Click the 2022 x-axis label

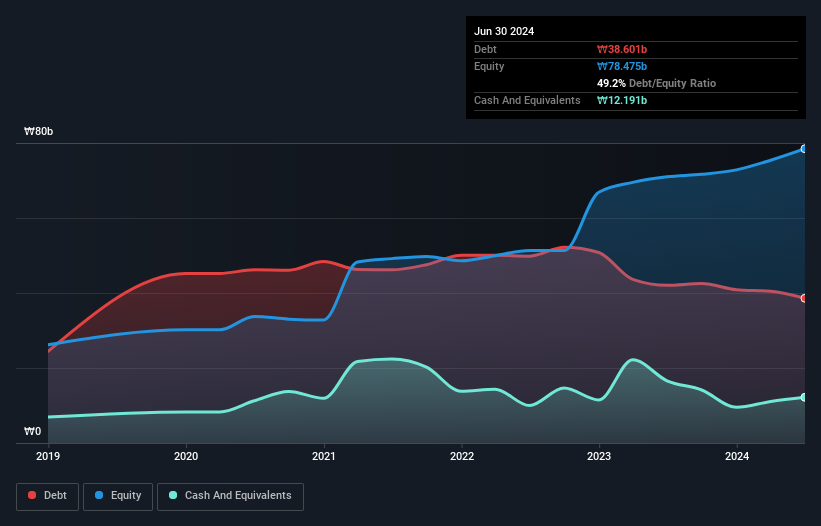(462, 456)
